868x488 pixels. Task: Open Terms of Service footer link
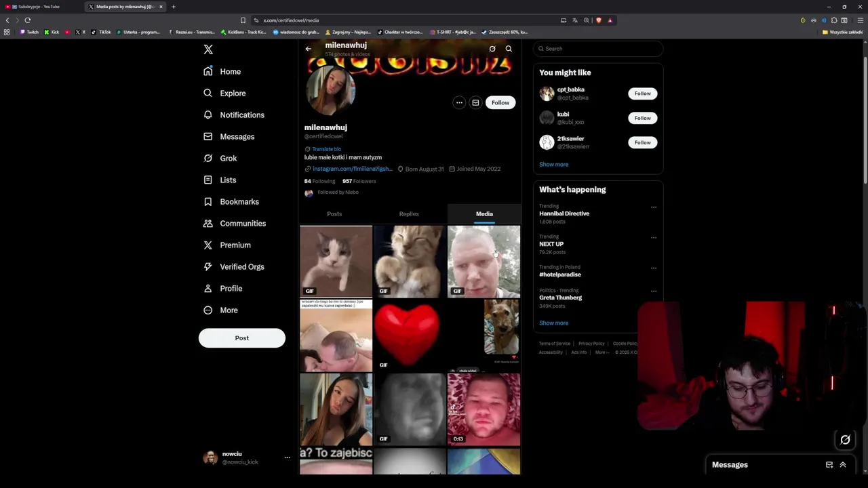555,344
